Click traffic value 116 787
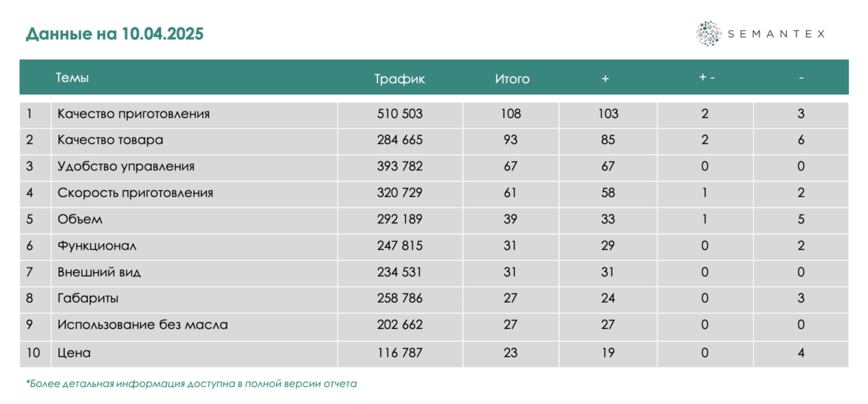868x404 pixels. (x=399, y=353)
